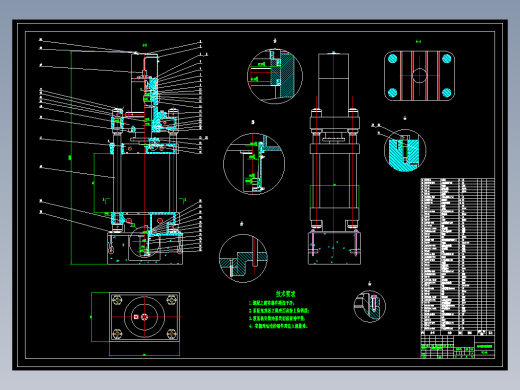
Task: Select technical requirement line numbered 4
Action: pos(278,326)
